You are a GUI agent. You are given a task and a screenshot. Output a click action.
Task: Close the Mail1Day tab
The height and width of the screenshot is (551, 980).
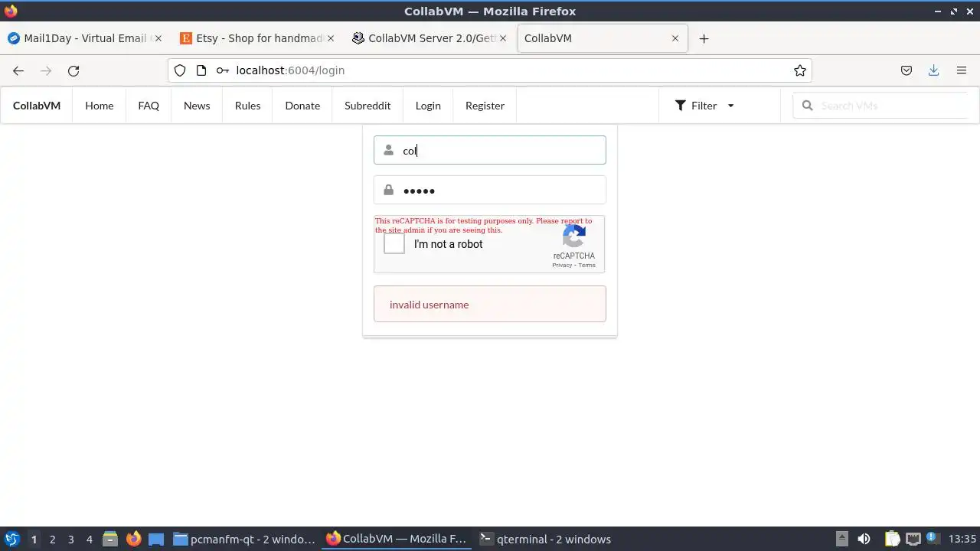[x=158, y=38]
